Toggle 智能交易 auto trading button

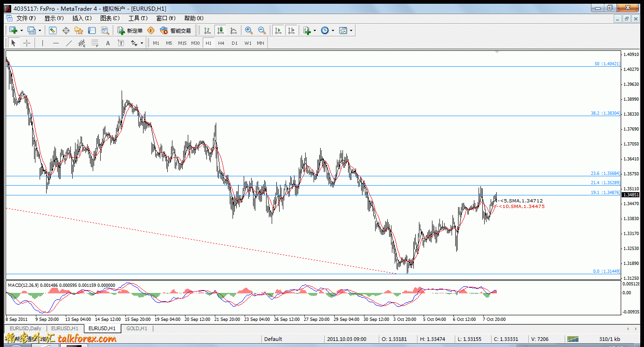click(x=175, y=30)
